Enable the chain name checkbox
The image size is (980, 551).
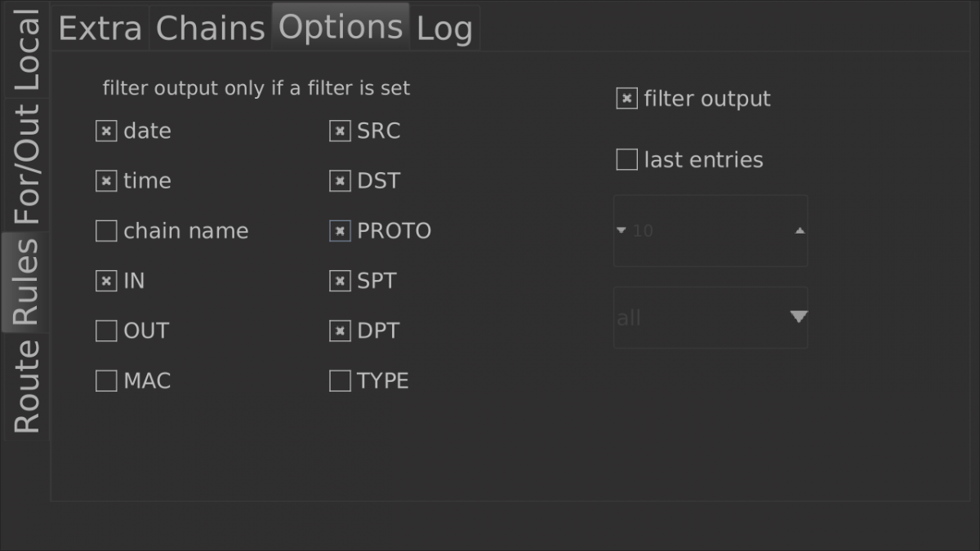(x=106, y=232)
